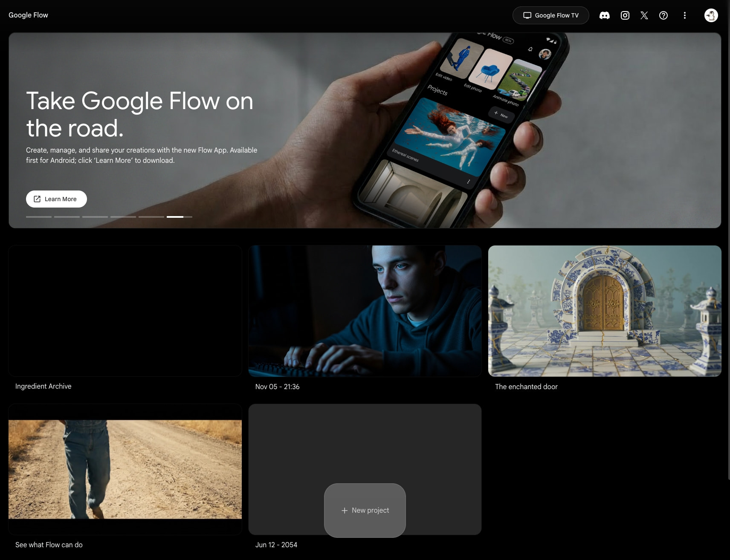Click the Google Flow logo text
Image resolution: width=730 pixels, height=560 pixels.
[28, 15]
